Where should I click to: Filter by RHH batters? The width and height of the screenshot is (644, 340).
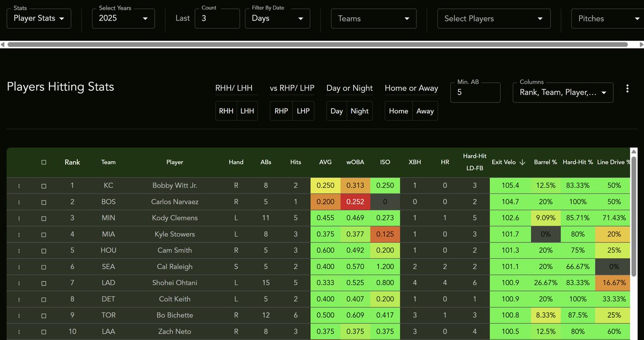[226, 111]
